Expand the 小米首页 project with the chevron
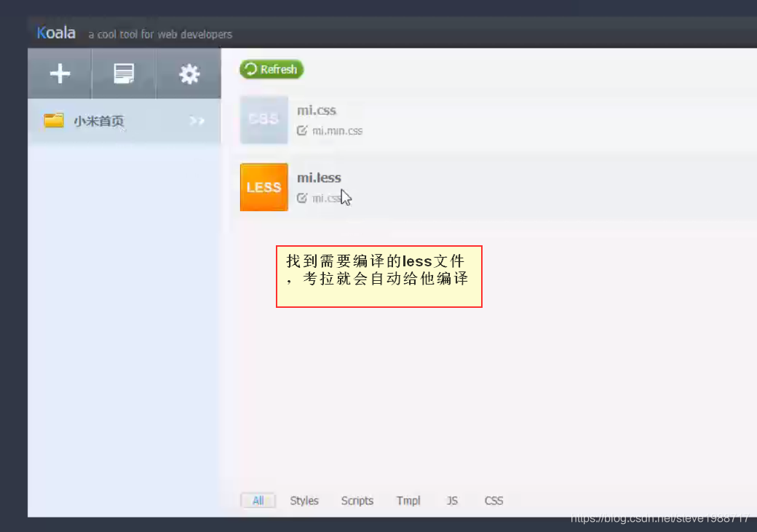757x532 pixels. [197, 122]
